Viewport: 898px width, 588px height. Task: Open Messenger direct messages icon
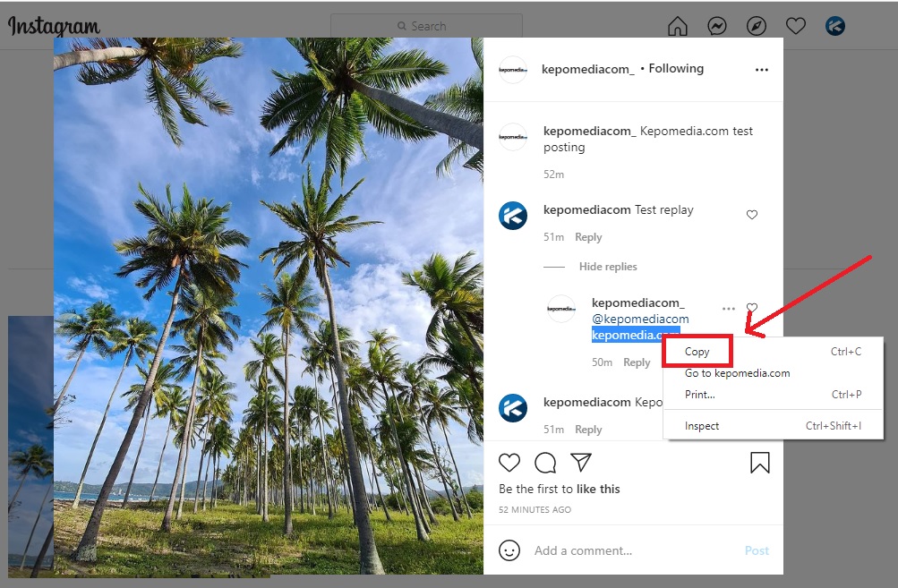coord(717,26)
